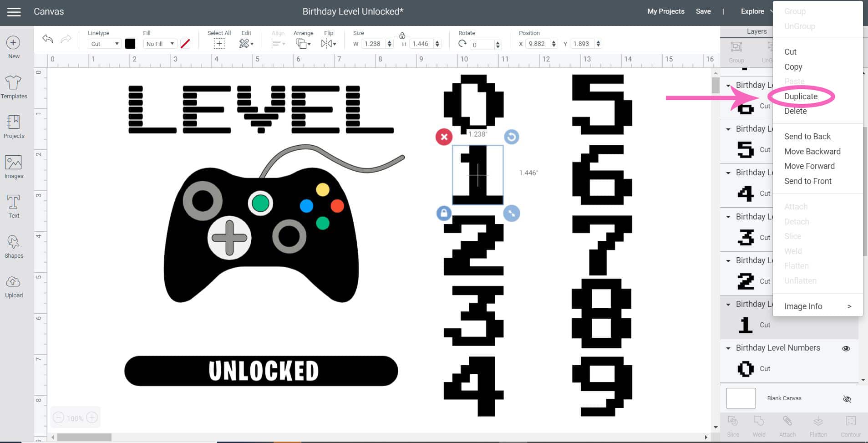Screen dimensions: 868x443
Task: Collapse the layer group containing number 2
Action: coord(728,261)
